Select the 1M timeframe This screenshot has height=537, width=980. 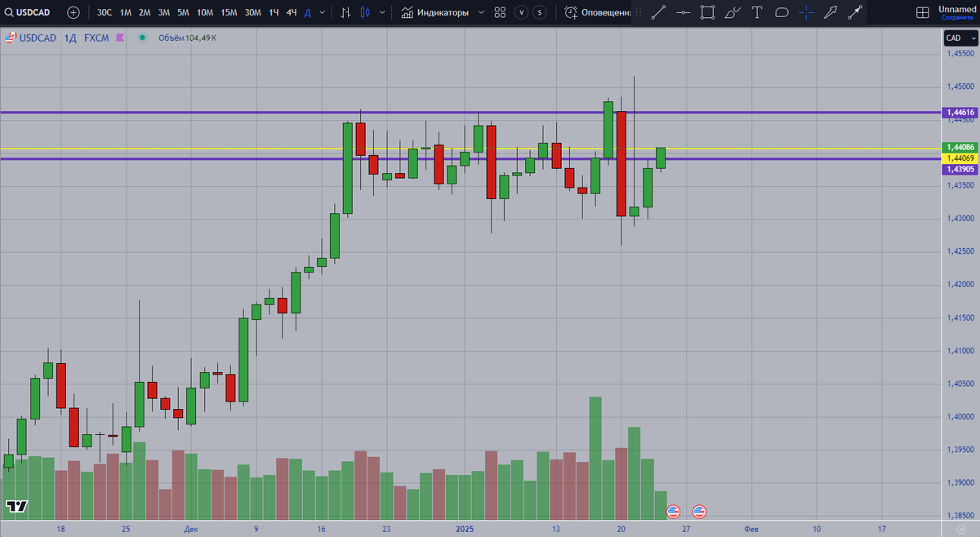(x=126, y=12)
